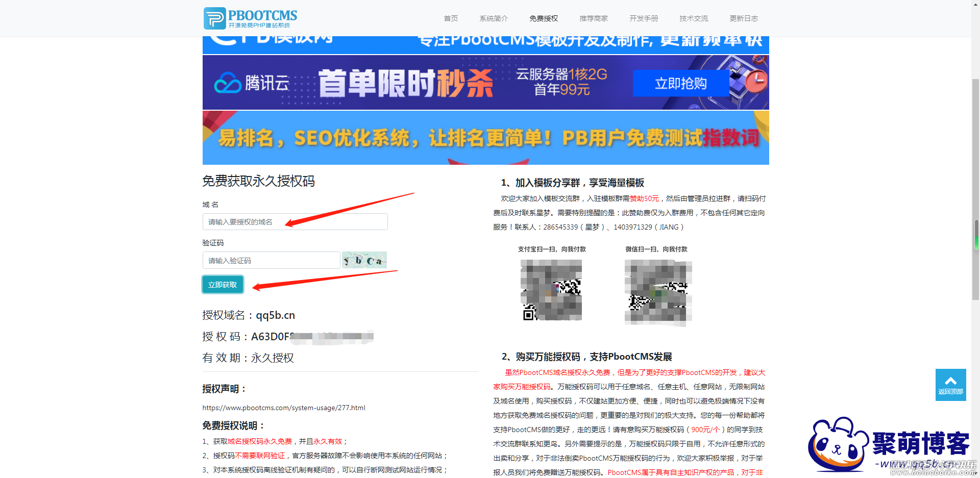Click the 免费获取永久授权码 heading
Image resolution: width=980 pixels, height=478 pixels.
(258, 181)
